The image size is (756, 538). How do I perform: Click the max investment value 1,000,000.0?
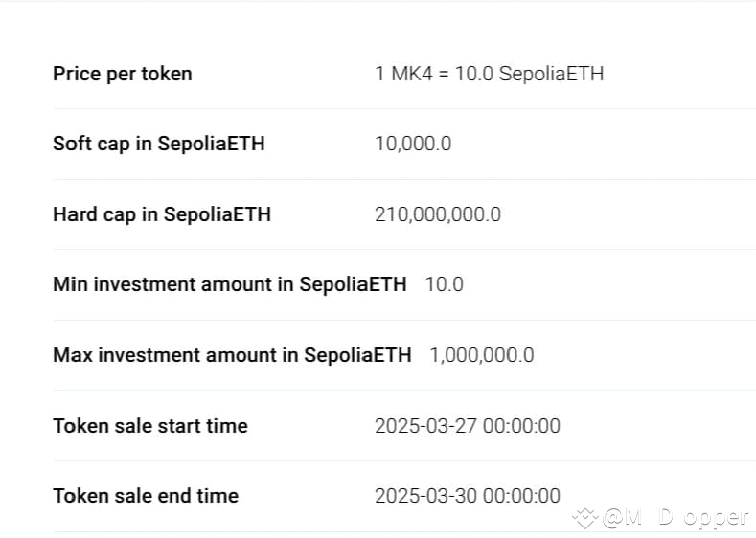point(482,355)
